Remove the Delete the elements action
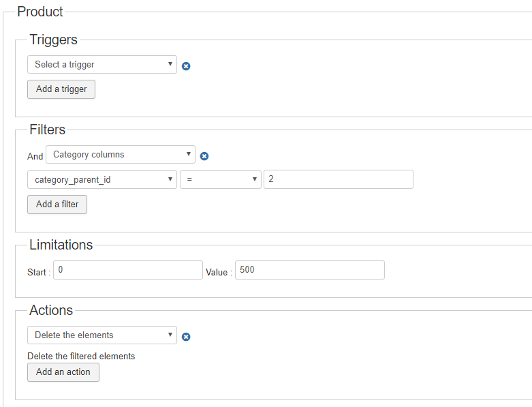This screenshot has width=532, height=407. pyautogui.click(x=186, y=337)
